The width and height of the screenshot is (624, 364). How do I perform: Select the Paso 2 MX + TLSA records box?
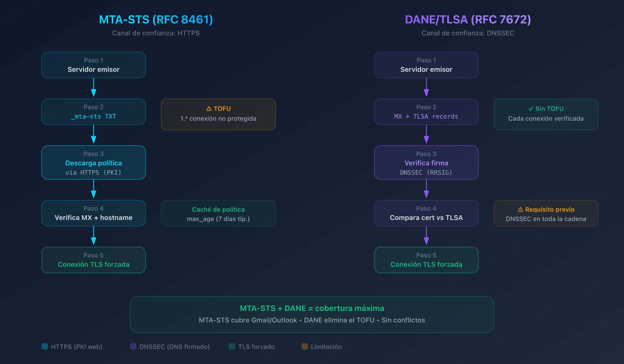(x=426, y=112)
